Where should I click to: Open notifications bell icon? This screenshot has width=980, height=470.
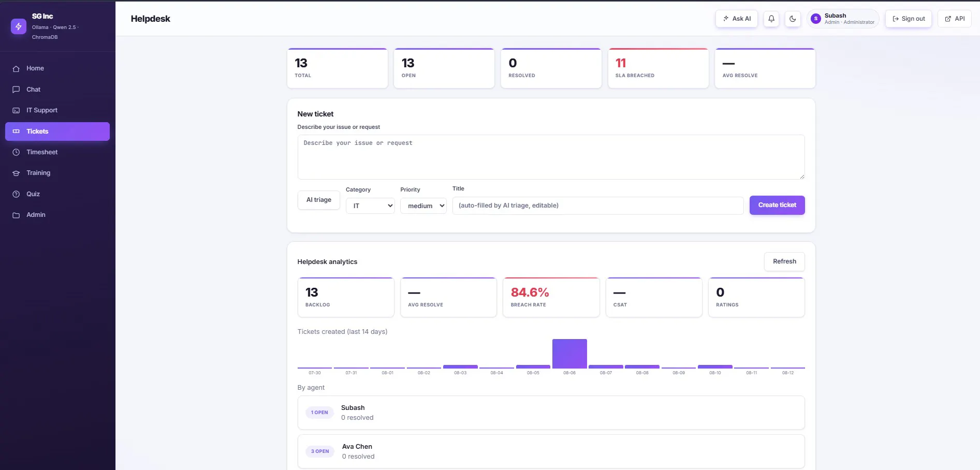tap(771, 19)
